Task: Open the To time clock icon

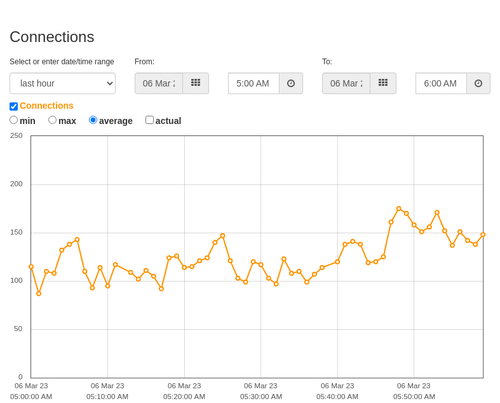Action: (x=478, y=83)
